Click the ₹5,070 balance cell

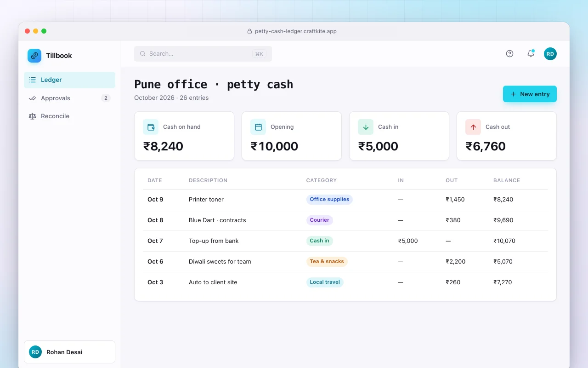[x=503, y=262]
